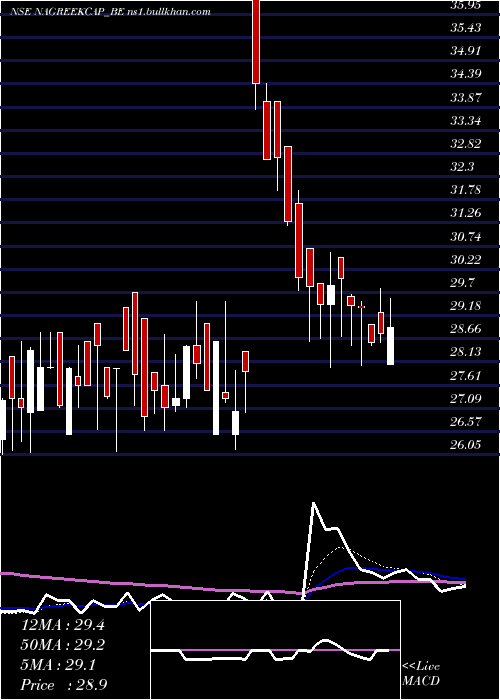
Task: Click the 28.13 price axis label
Action: tap(466, 352)
